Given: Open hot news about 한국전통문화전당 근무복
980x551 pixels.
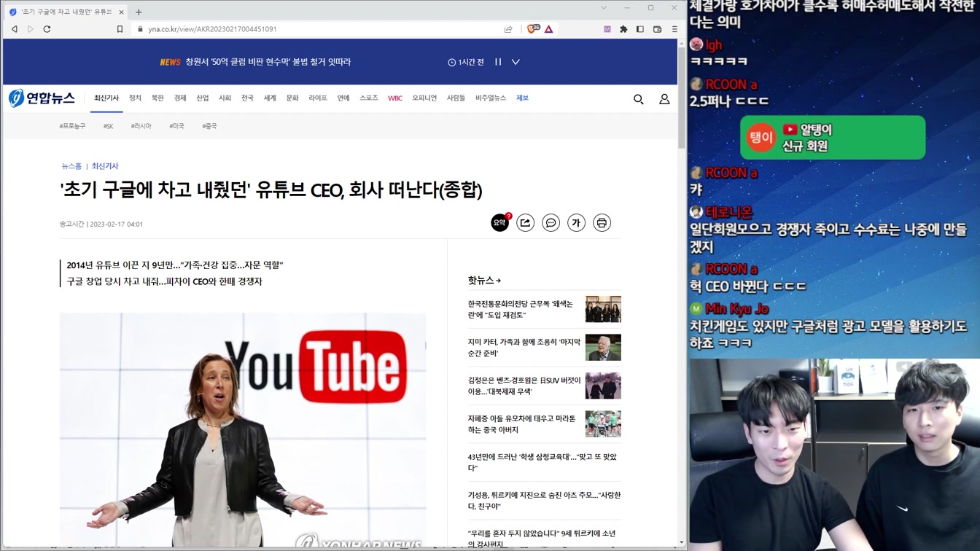Looking at the screenshot, I should pos(521,309).
